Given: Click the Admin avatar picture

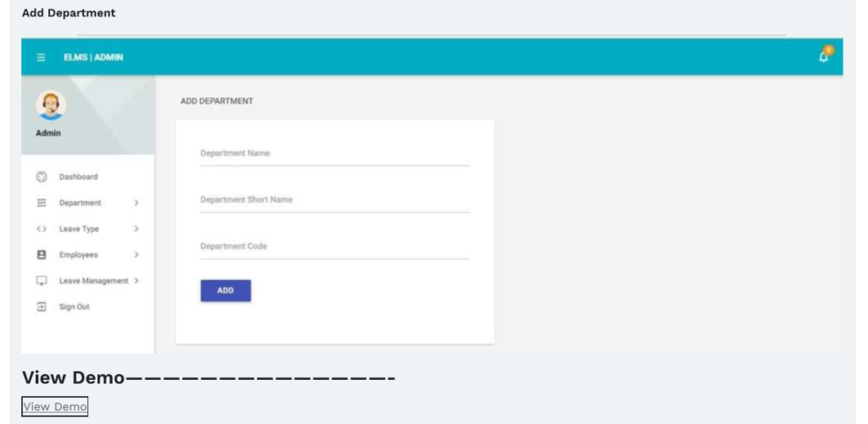Looking at the screenshot, I should pos(51,105).
